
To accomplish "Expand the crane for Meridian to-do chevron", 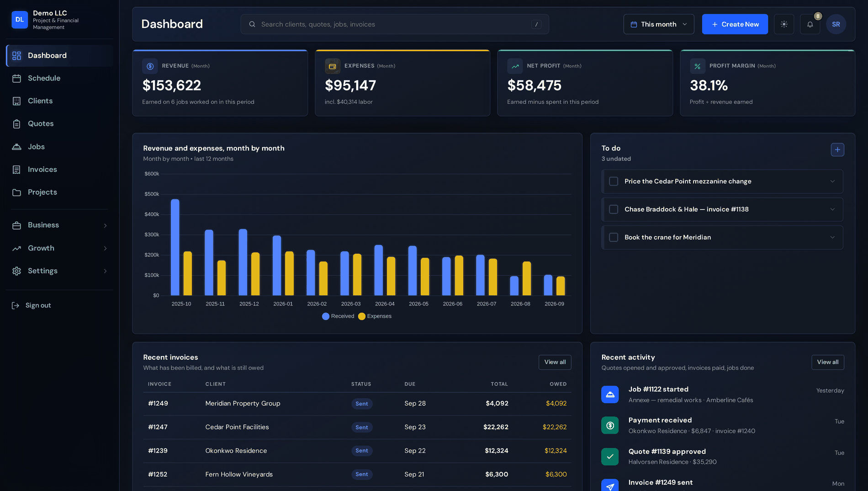I will (832, 237).
